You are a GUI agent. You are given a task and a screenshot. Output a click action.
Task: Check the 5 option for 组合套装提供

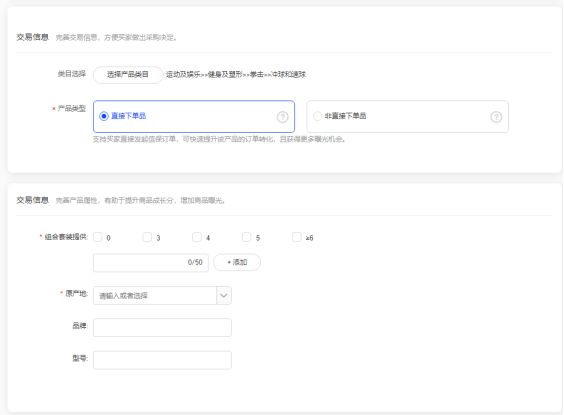click(246, 237)
